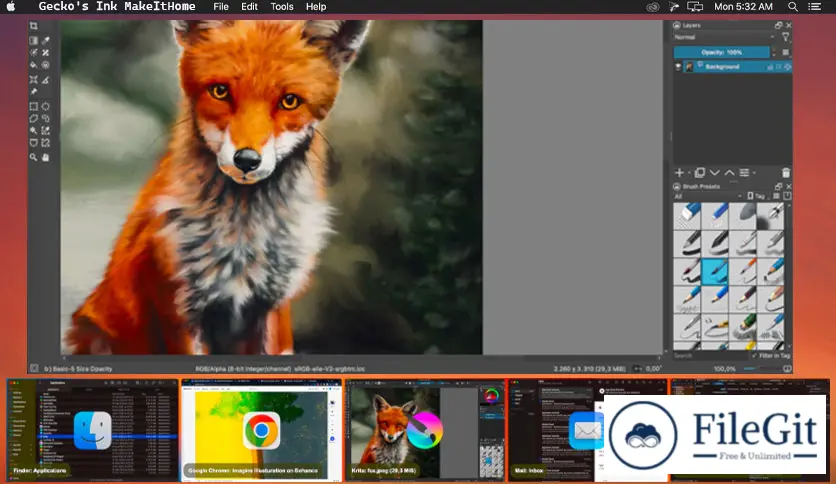
Task: Open the add layer dropdown arrow
Action: point(689,173)
